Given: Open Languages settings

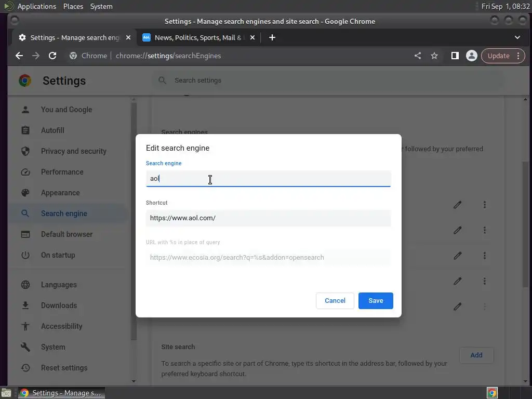Looking at the screenshot, I should (x=59, y=285).
